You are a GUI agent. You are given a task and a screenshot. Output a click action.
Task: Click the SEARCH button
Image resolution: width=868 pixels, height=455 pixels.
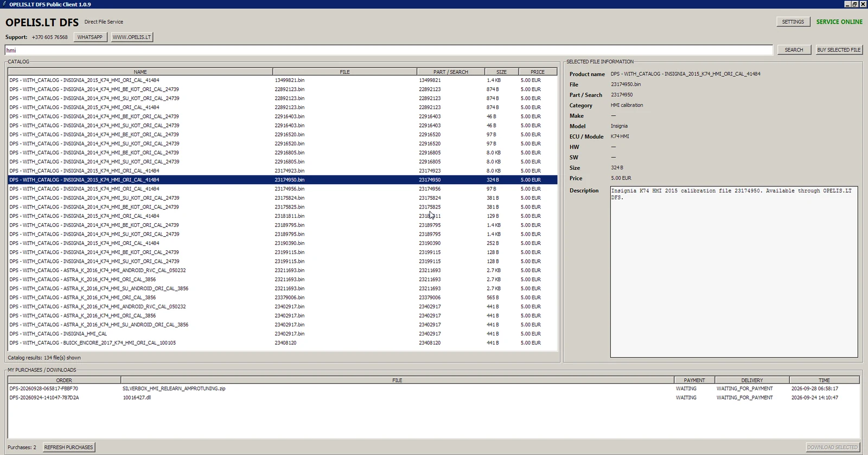(794, 49)
